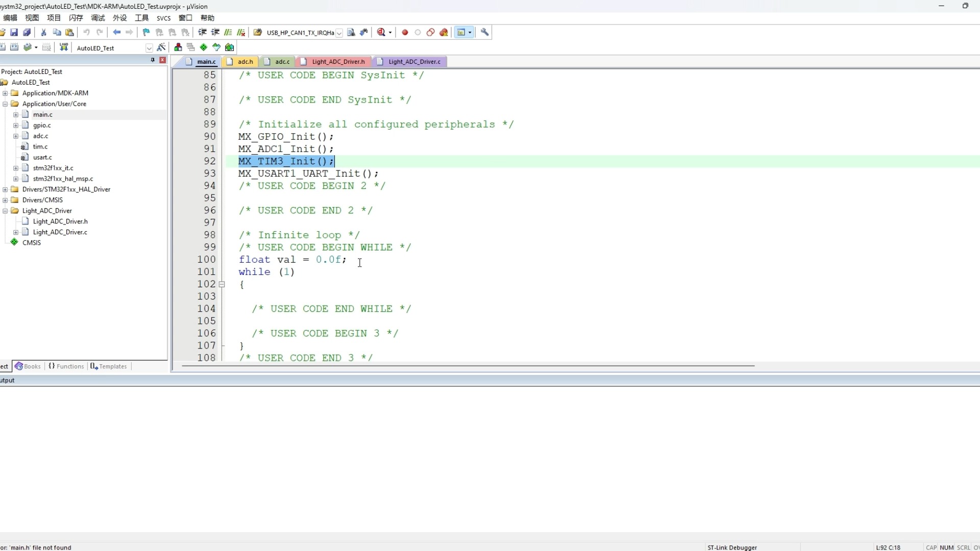
Task: Toggle bookmark flag icon in toolbar
Action: tap(146, 32)
